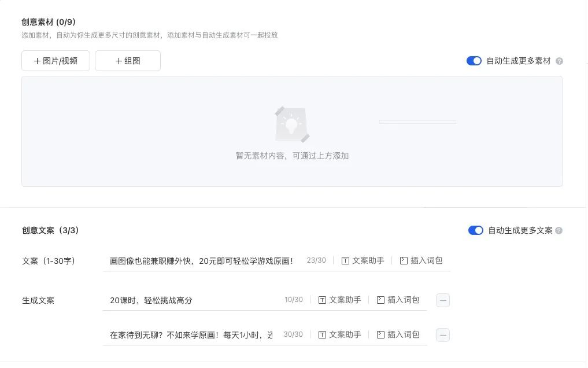Click the 10/30 character counter
The width and height of the screenshot is (588, 368).
click(x=293, y=300)
